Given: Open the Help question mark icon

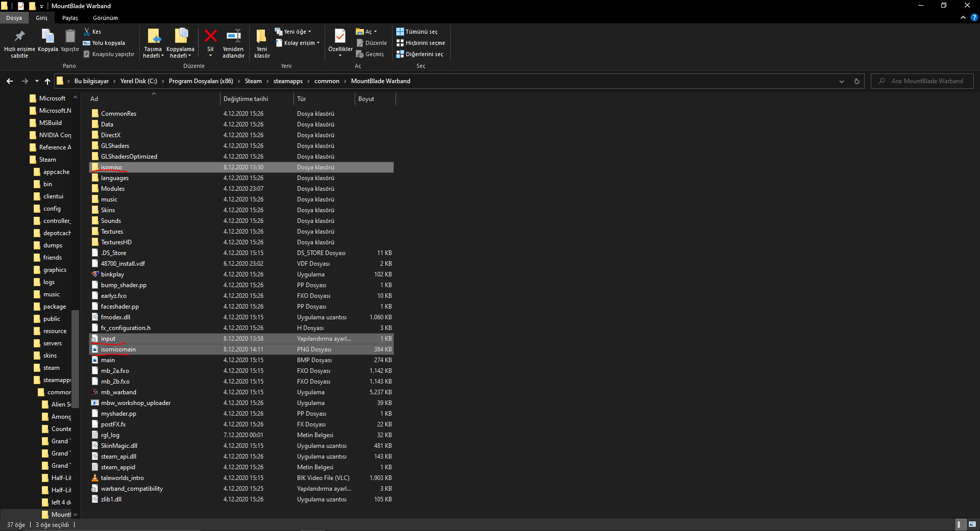Looking at the screenshot, I should tap(974, 17).
